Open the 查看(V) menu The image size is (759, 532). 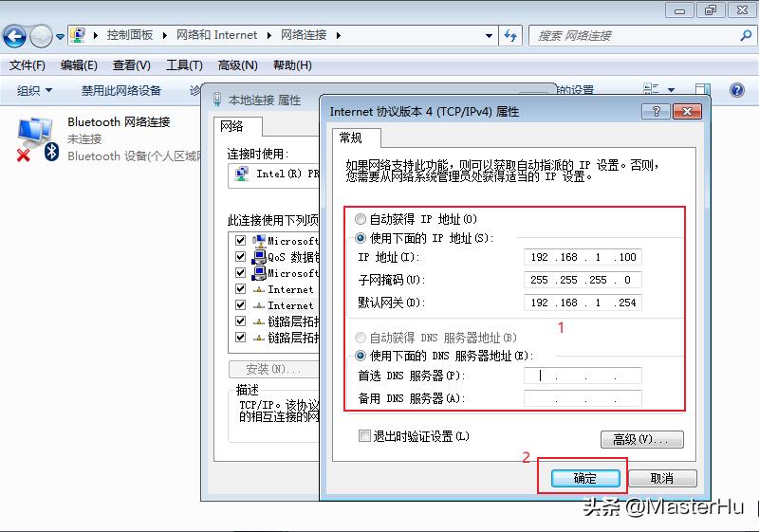pos(132,65)
